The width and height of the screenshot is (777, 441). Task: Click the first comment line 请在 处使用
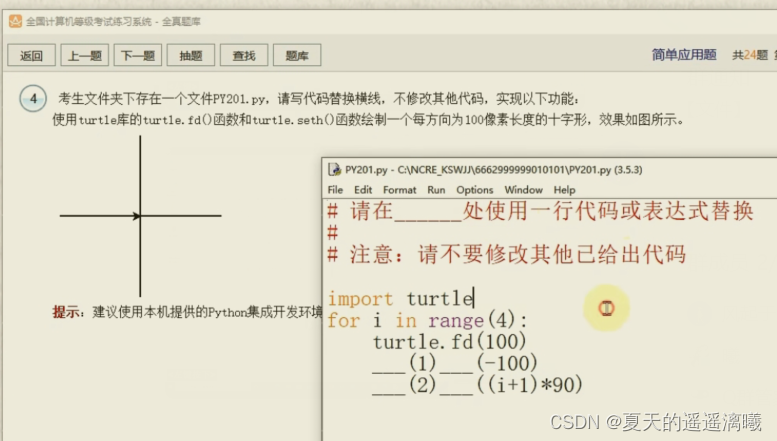pos(540,211)
